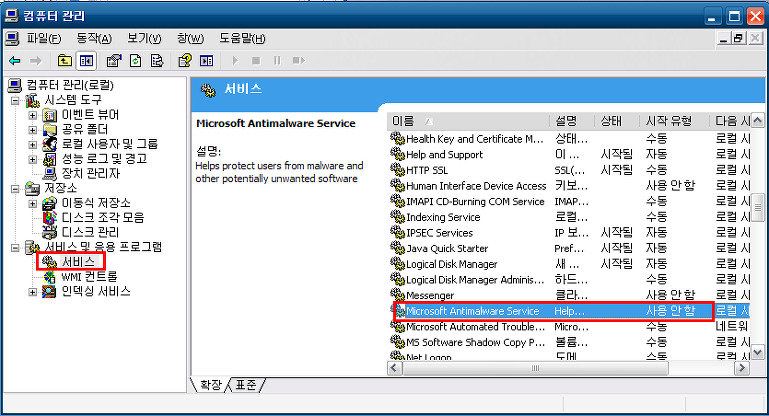769x416 pixels.
Task: Select WMI 컨트롤 in the tree
Action: [x=89, y=277]
